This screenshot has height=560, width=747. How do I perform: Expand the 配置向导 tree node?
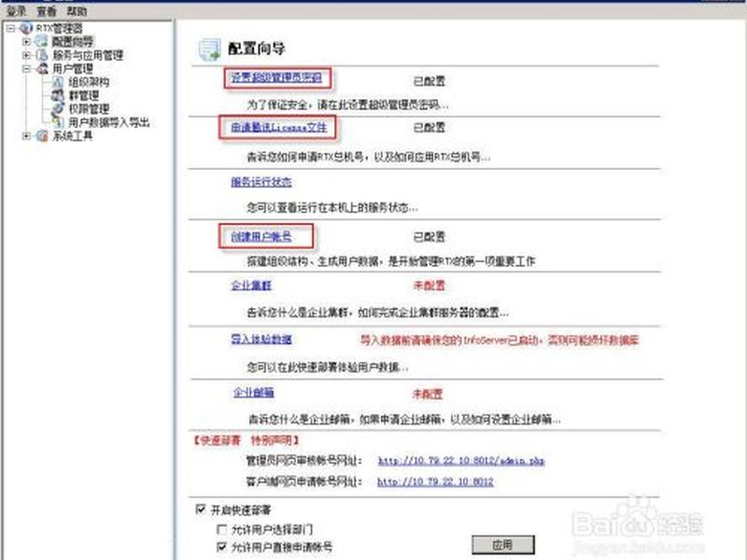26,42
